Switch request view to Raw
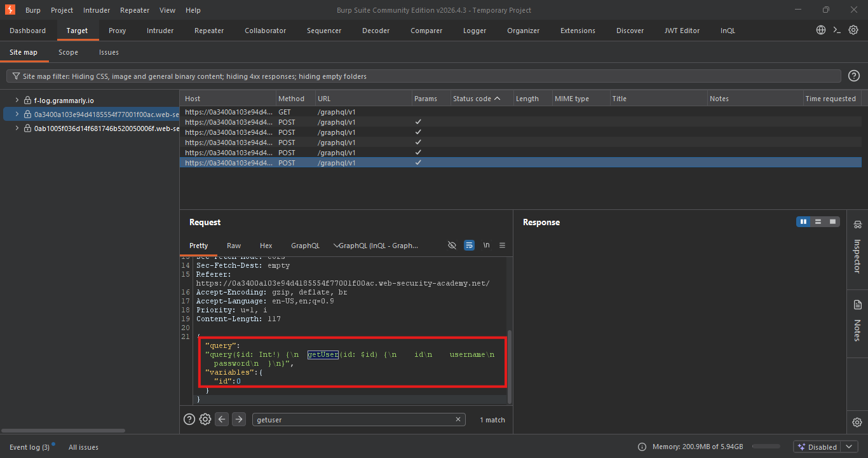 234,246
